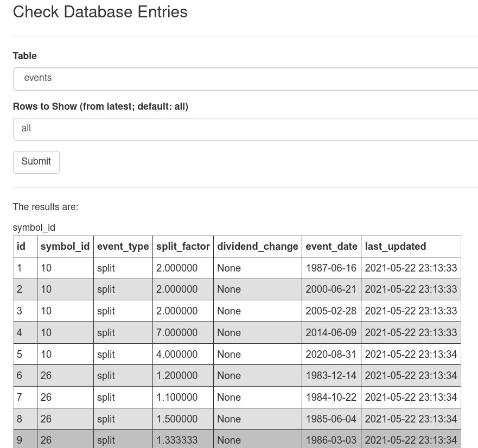This screenshot has width=478, height=448.
Task: Click the results are text line
Action: tap(46, 207)
